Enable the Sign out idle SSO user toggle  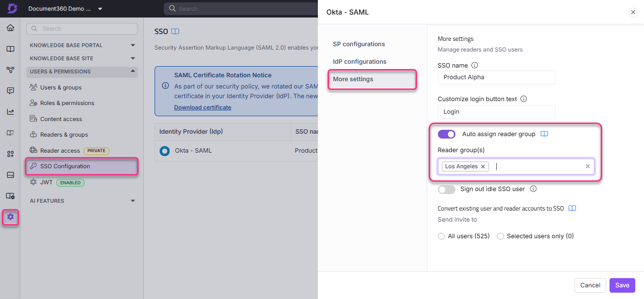(446, 189)
